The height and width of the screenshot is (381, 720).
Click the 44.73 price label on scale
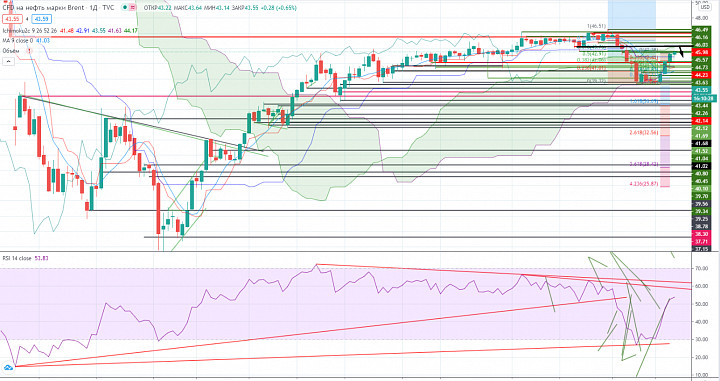701,67
